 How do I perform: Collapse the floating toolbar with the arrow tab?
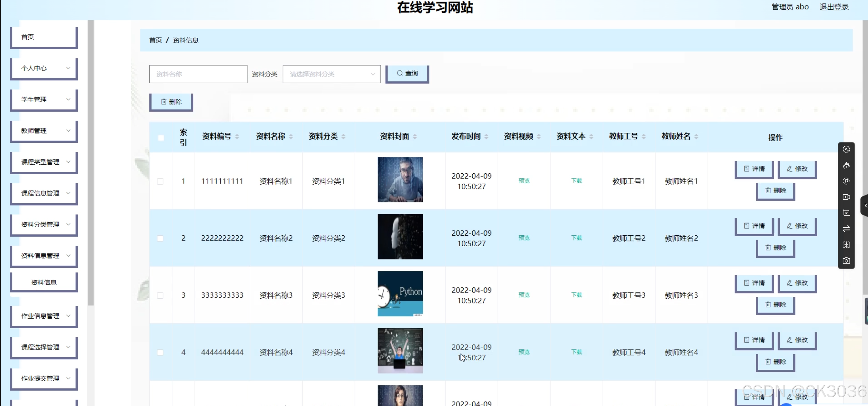(x=865, y=205)
